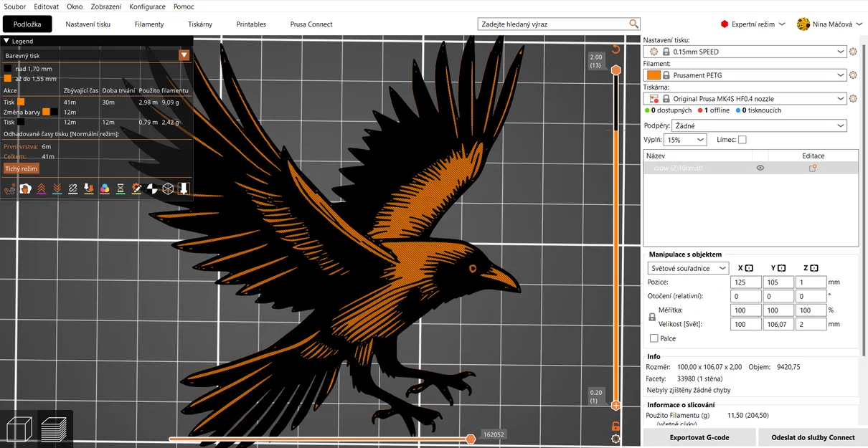
Task: Click the Podložka tab button
Action: pos(27,24)
